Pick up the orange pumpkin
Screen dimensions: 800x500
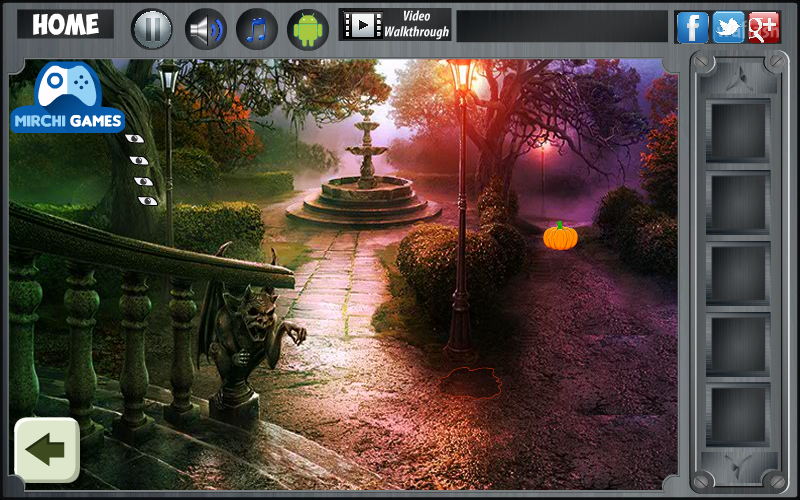[x=560, y=236]
